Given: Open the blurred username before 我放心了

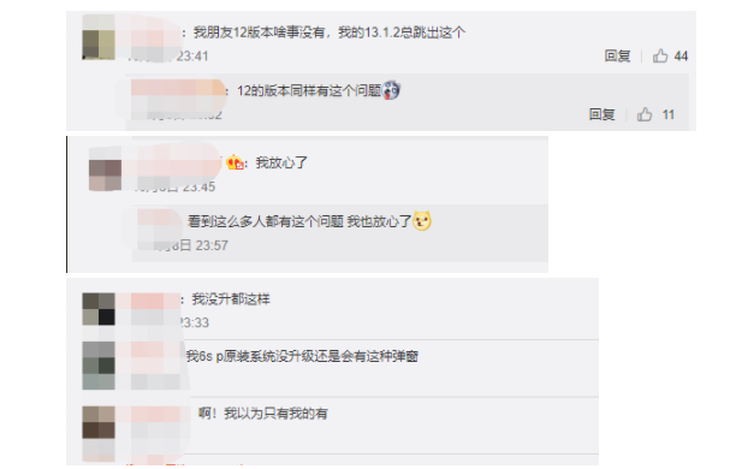Looking at the screenshot, I should point(172,163).
